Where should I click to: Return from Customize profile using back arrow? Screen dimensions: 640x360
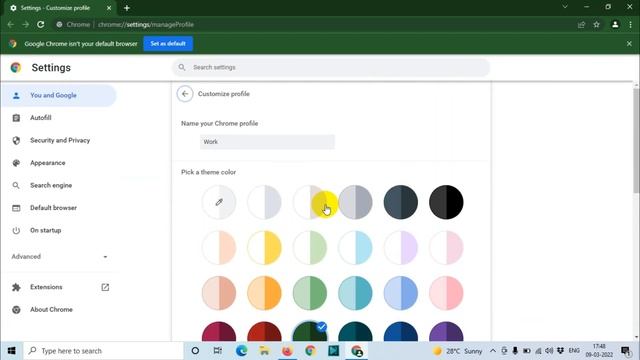(185, 94)
